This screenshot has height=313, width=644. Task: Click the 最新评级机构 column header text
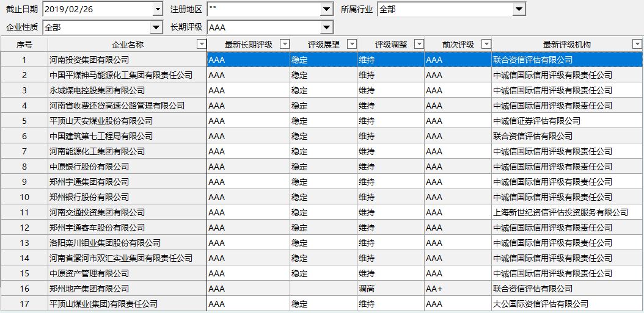click(x=567, y=45)
